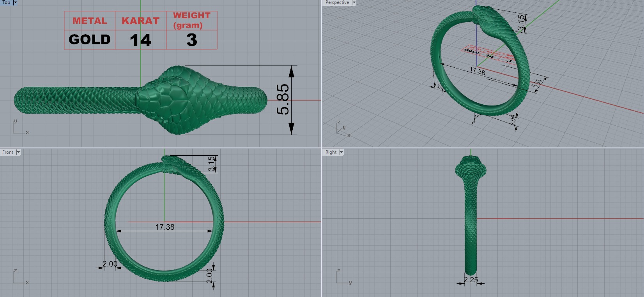Click the weight value 3 in Top view
Screen dimensions: 644x297
pos(191,40)
